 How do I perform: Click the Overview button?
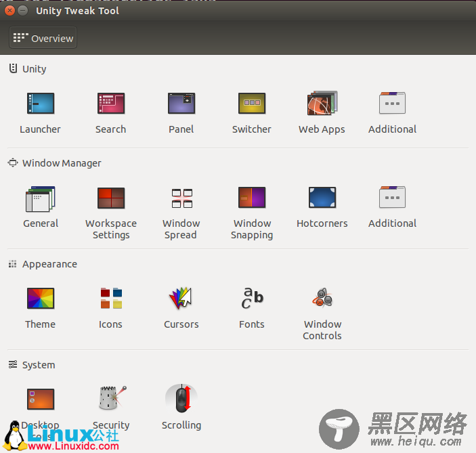point(43,38)
